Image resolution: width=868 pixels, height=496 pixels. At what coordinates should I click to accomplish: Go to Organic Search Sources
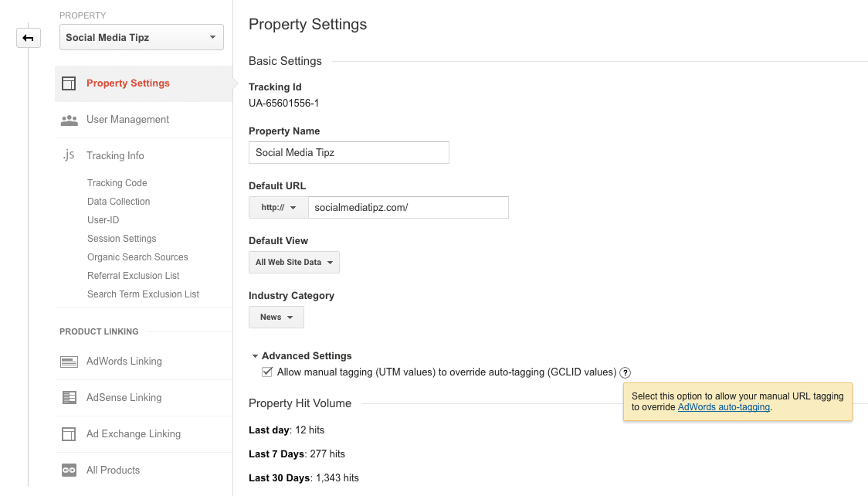pos(137,256)
